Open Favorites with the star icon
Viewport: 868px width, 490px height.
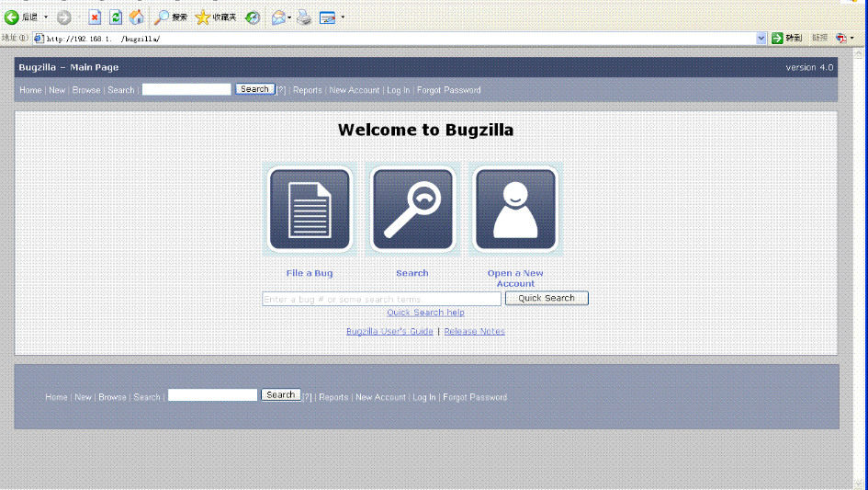coord(216,17)
